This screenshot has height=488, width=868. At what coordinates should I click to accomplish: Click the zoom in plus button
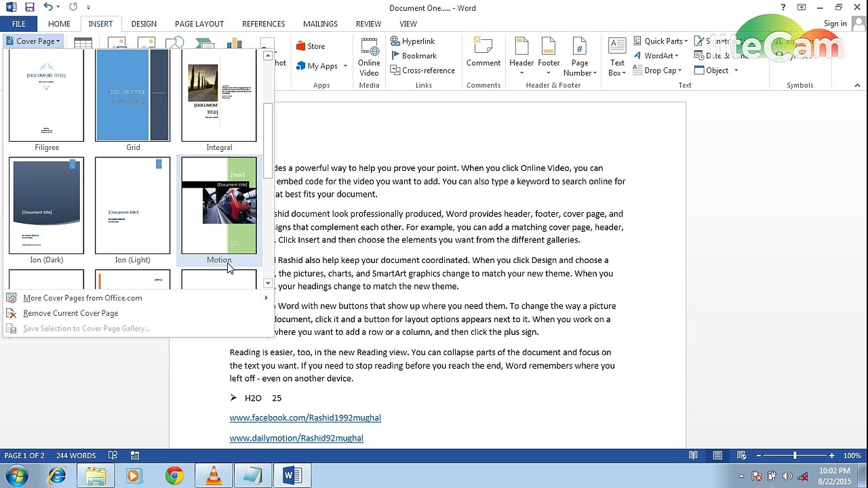tap(831, 455)
